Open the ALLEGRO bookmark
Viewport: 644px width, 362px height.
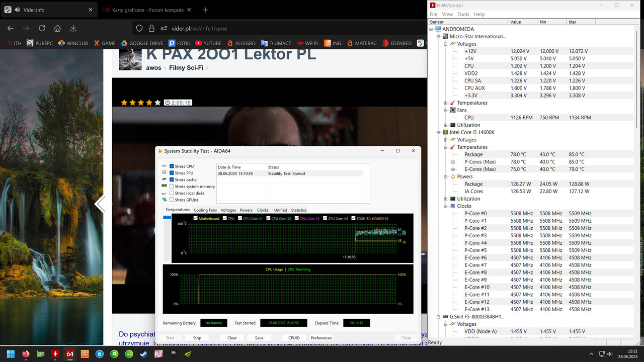(241, 43)
